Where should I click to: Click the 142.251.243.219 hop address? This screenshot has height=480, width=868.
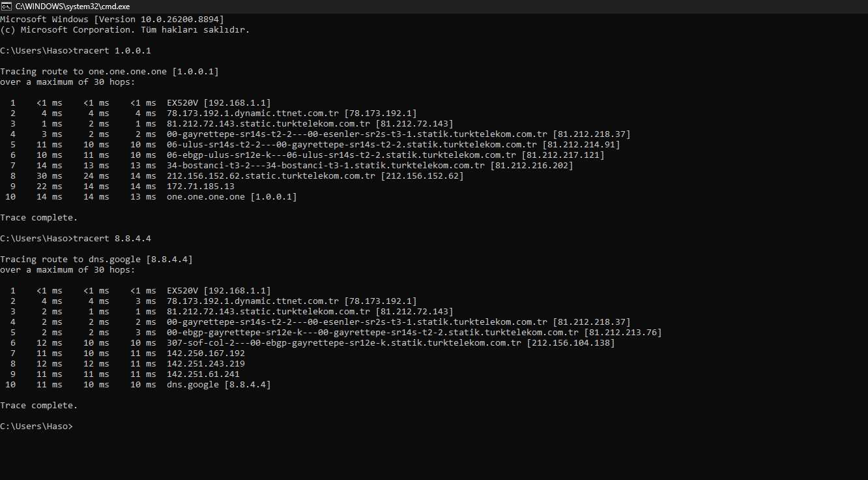pos(206,364)
